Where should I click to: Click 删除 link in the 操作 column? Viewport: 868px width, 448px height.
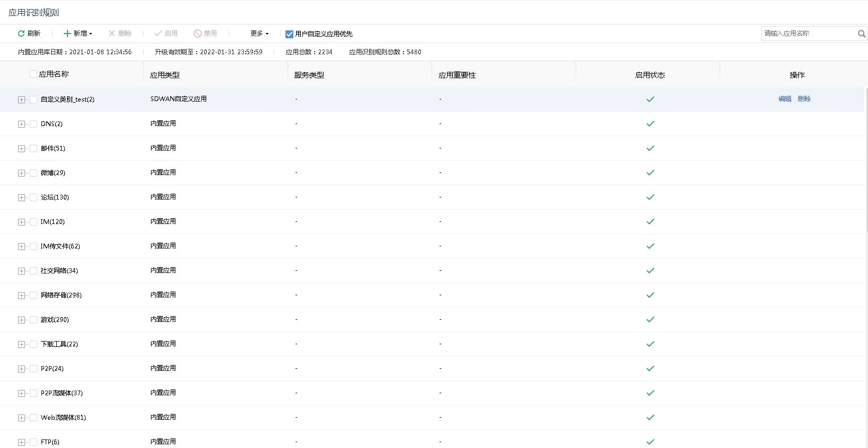point(804,99)
